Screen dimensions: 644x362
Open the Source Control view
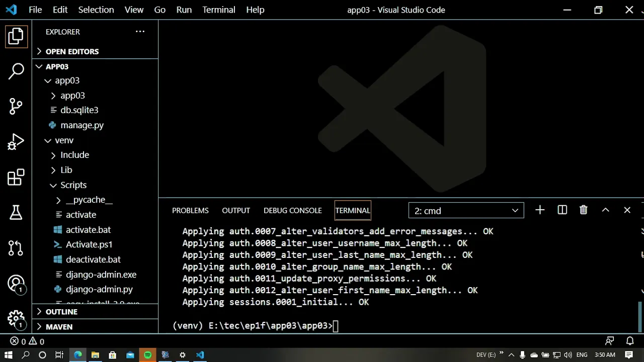(16, 106)
